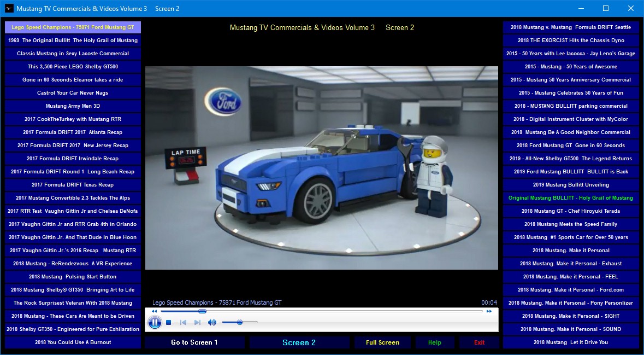Play 2017 CookTheTurkey with Mustang RTR
Image resolution: width=644 pixels, height=355 pixels.
(73, 119)
